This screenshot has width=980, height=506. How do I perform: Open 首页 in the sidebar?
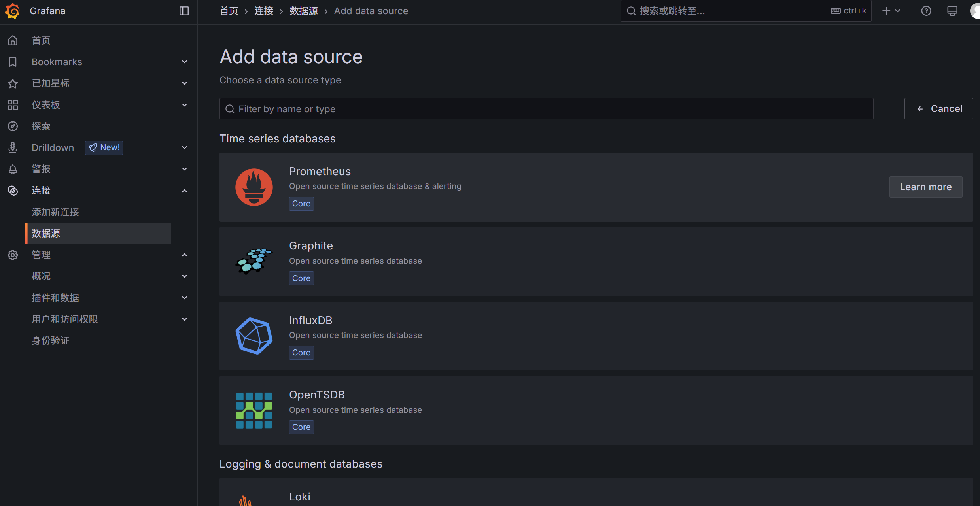[x=41, y=40]
